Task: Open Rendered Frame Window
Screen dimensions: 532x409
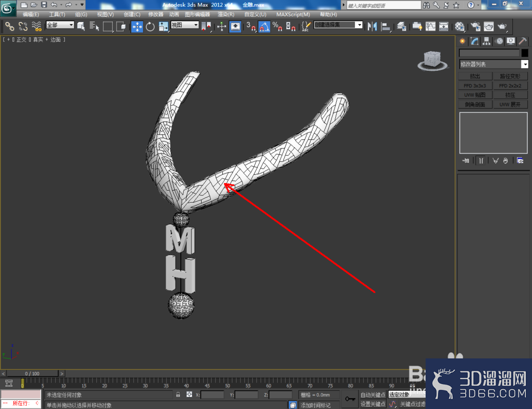Action: [x=488, y=26]
